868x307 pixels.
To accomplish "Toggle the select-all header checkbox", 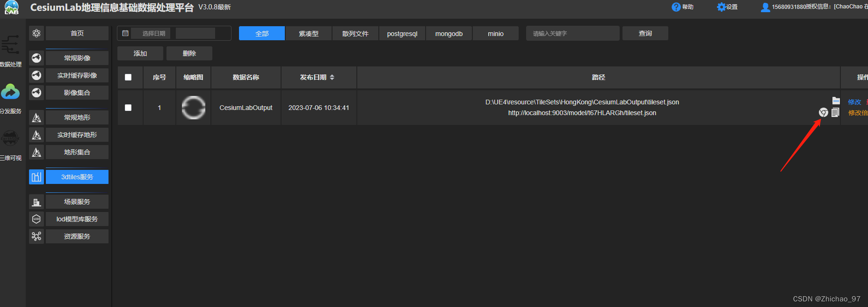I will pyautogui.click(x=128, y=77).
